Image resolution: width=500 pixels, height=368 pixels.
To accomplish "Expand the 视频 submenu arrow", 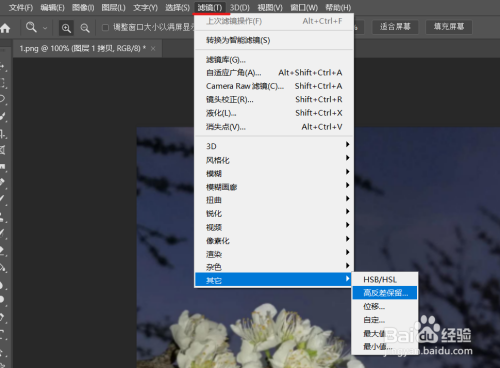I will point(347,225).
